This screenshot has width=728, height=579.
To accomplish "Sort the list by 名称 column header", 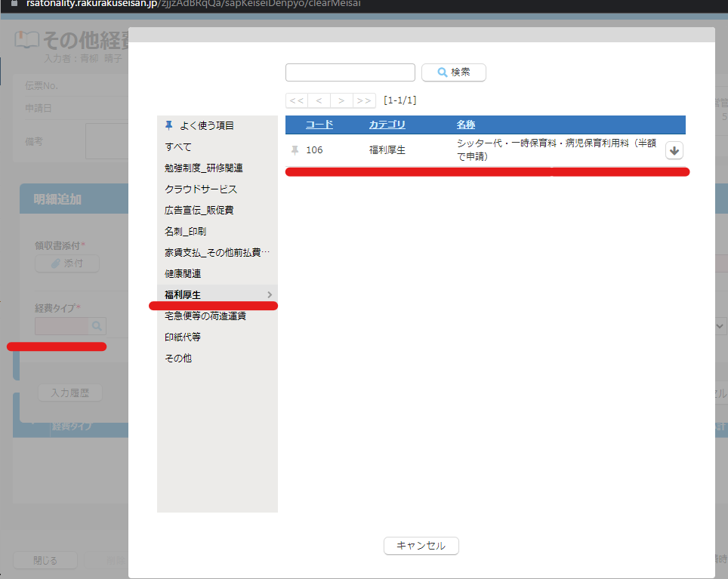I will point(465,125).
